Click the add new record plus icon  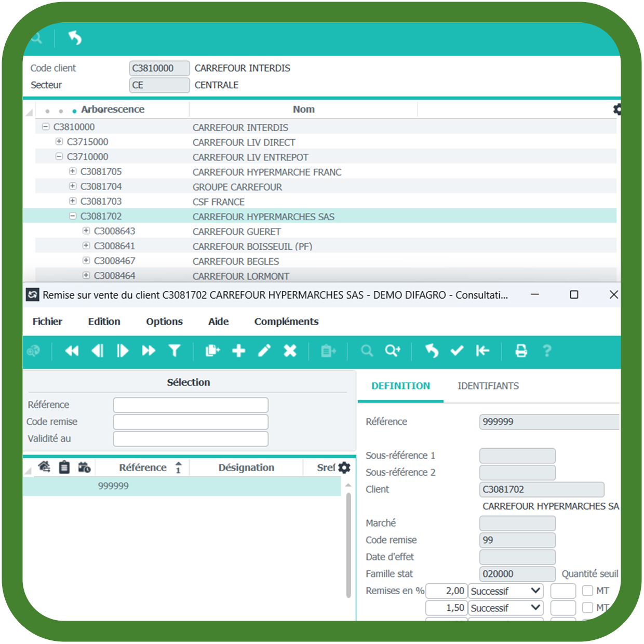(x=238, y=351)
